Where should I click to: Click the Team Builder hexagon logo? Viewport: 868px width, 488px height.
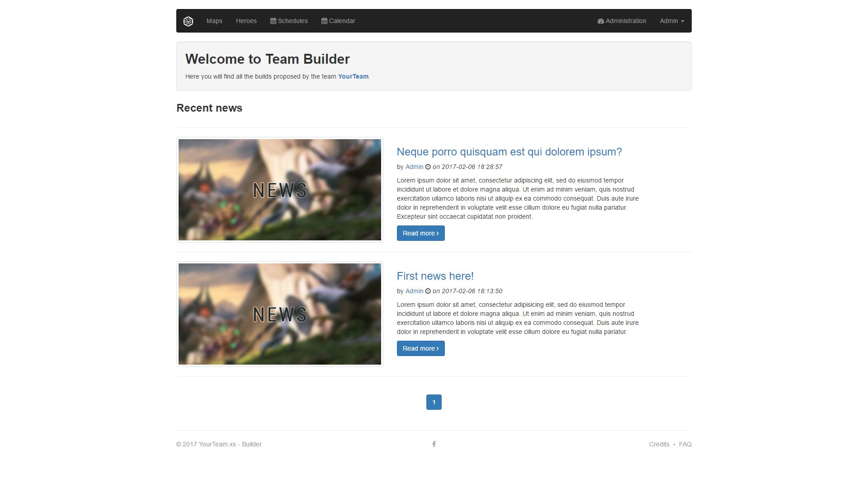[188, 21]
